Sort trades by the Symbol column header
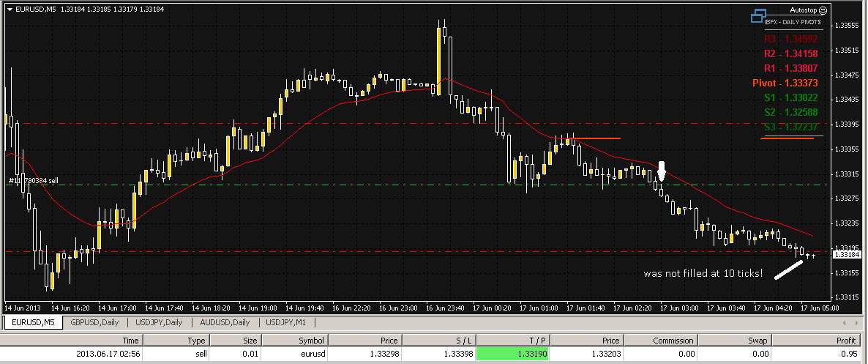The image size is (868, 364). [295, 341]
